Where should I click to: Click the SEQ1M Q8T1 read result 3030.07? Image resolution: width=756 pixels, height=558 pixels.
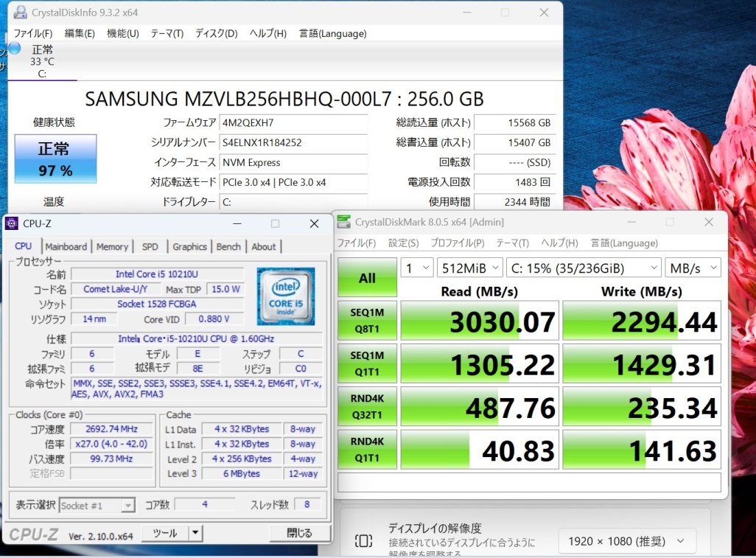480,321
